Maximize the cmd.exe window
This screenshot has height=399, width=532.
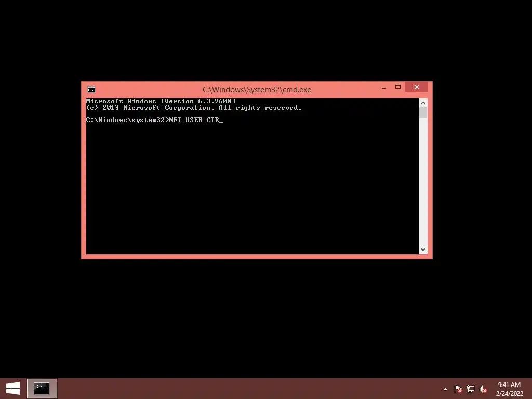click(397, 87)
